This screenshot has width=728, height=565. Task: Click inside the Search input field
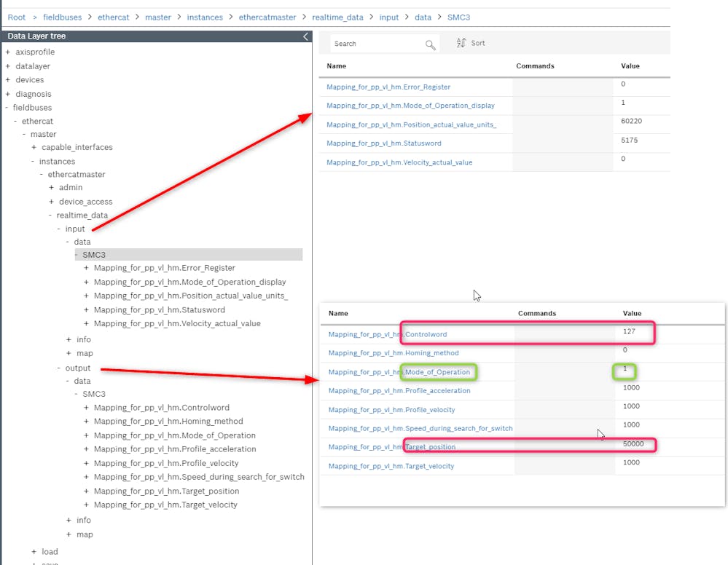point(375,44)
